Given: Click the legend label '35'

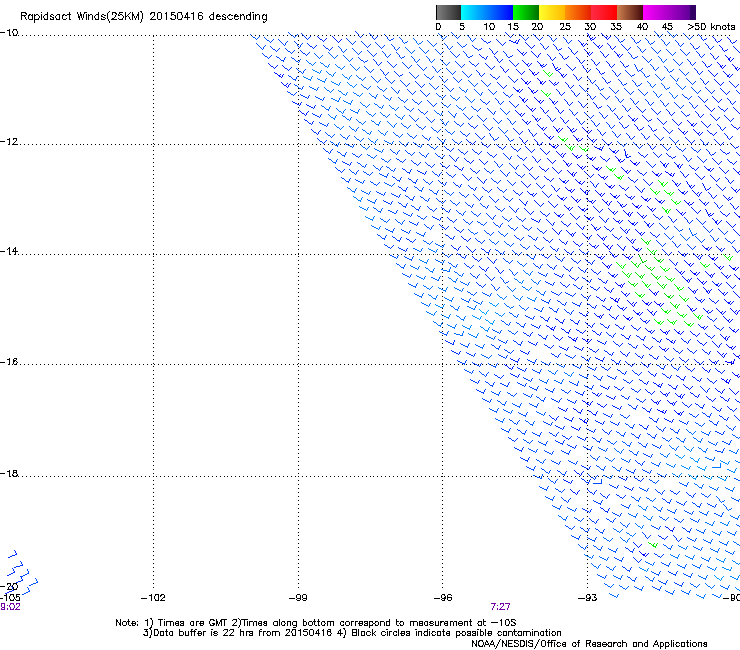Looking at the screenshot, I should pyautogui.click(x=616, y=27).
